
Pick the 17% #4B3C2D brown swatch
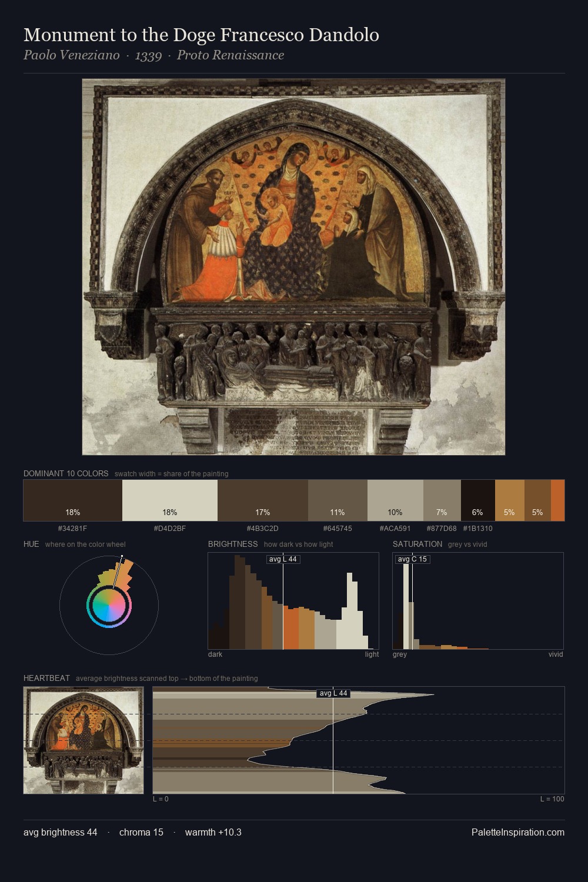click(263, 500)
